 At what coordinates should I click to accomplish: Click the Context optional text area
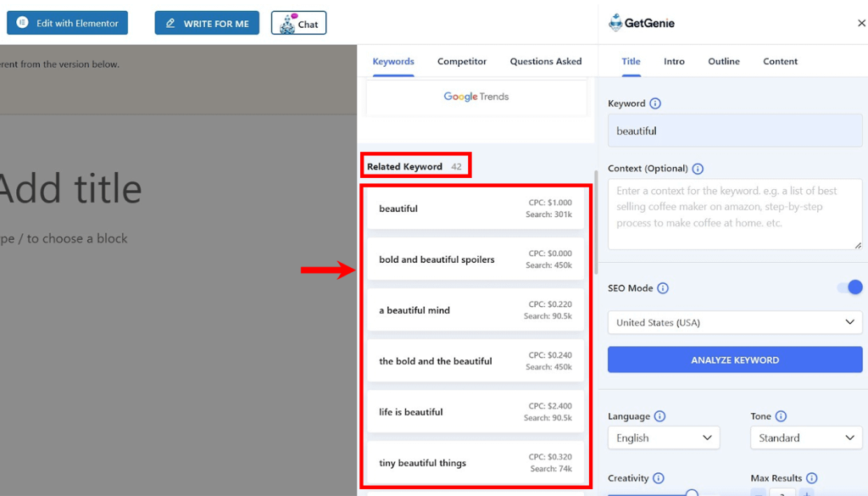tap(735, 214)
